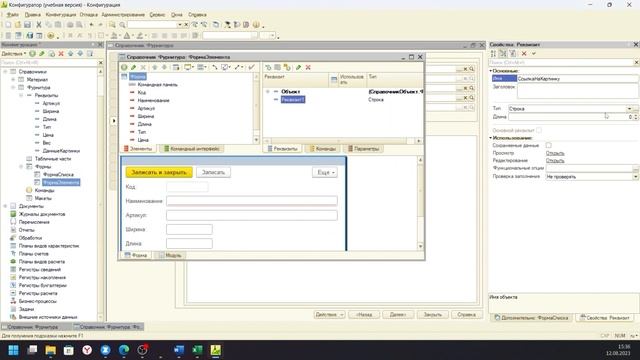
Task: Click Записать и закрыть button
Action: [x=159, y=173]
